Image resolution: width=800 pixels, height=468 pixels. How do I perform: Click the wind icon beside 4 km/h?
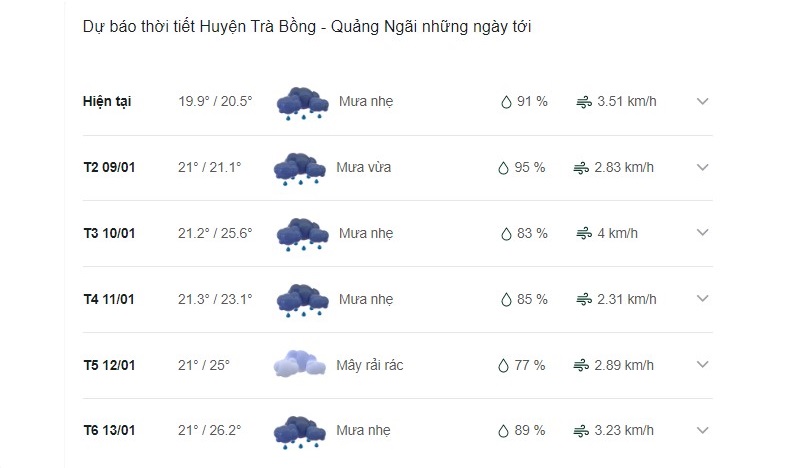[584, 234]
